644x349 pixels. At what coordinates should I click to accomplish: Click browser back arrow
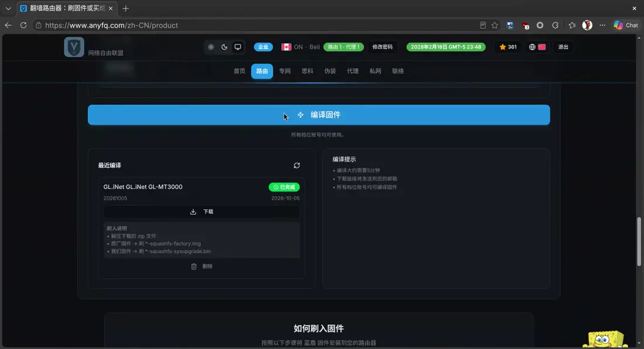8,25
